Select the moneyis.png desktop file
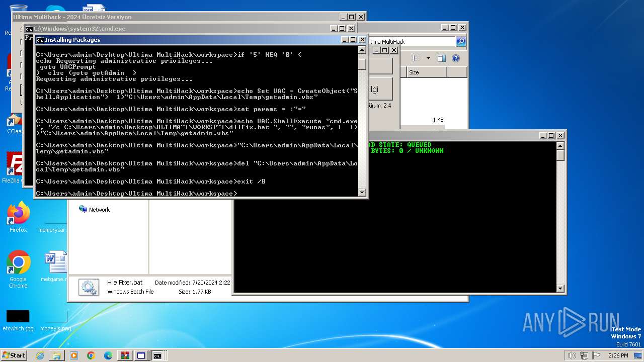The width and height of the screenshot is (644, 362). (55, 320)
